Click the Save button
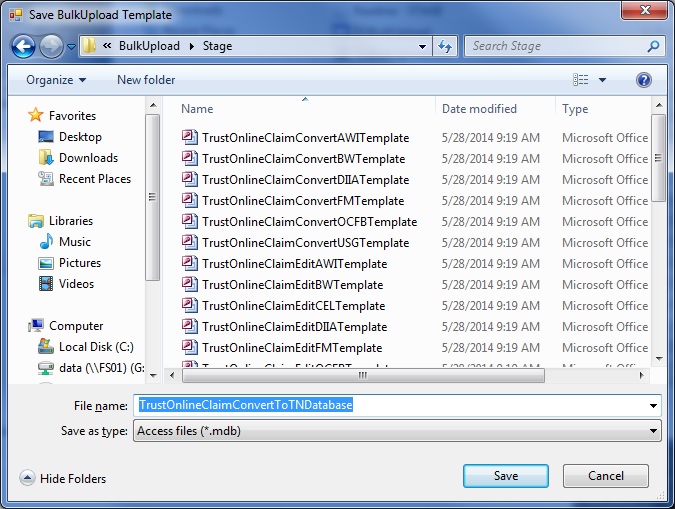The height and width of the screenshot is (509, 675). click(x=506, y=476)
